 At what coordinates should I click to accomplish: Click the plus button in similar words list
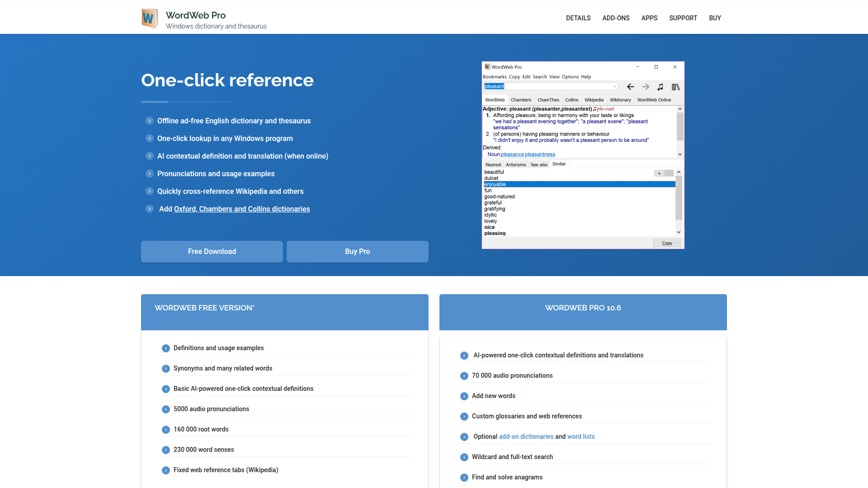pos(659,174)
